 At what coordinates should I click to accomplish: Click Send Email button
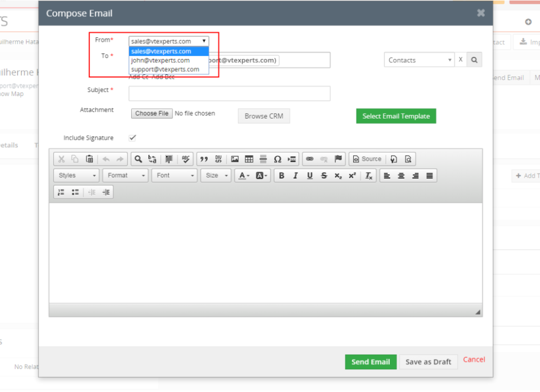coord(371,362)
